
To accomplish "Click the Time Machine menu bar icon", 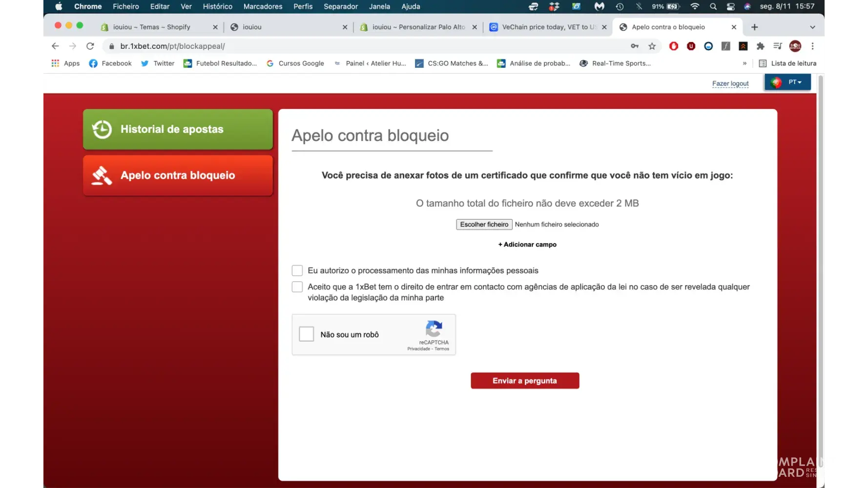I will tap(620, 6).
